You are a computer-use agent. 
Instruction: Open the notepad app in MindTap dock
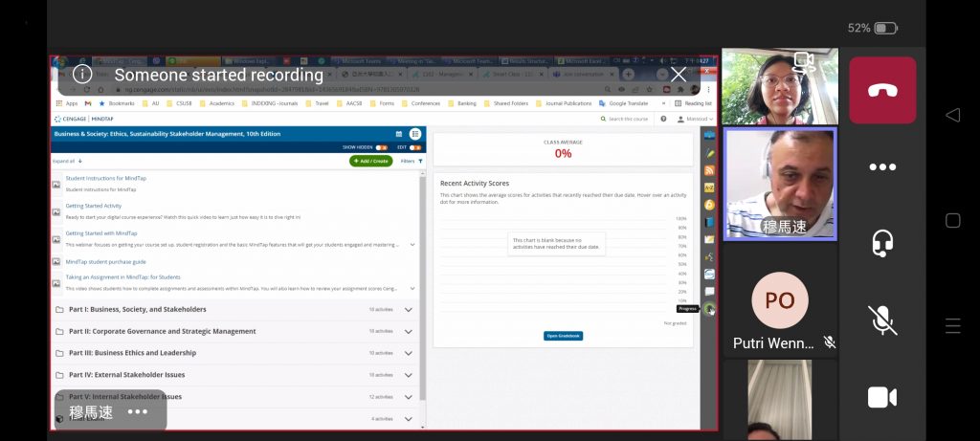709,239
